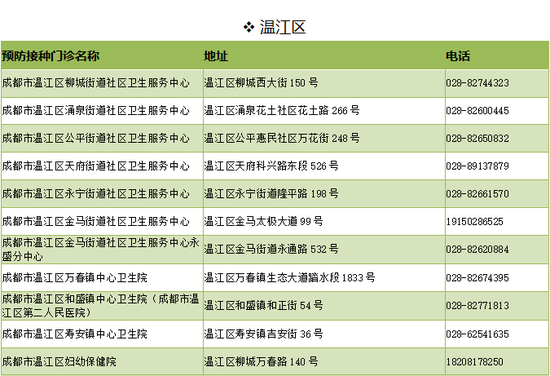Viewport: 550px width, 376px height.
Task: Click 成都市温江区柳城街道社区卫生服务中心 clinic name
Action: (x=96, y=83)
